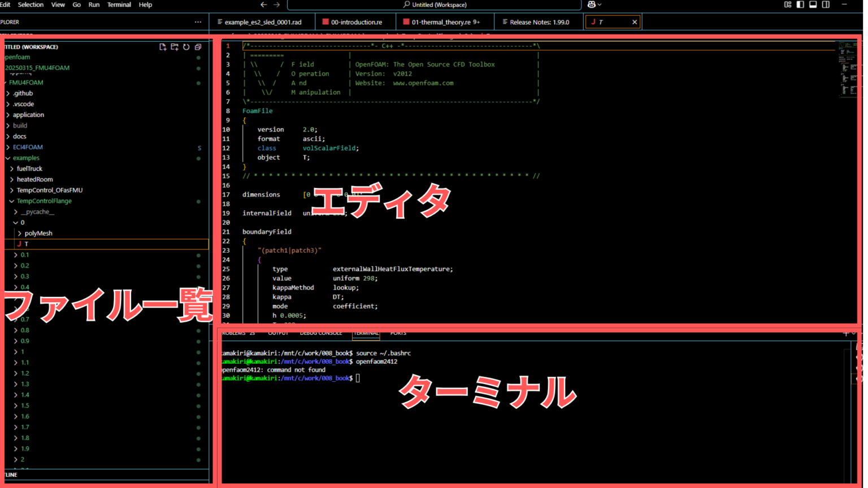Click the navigate back arrow

point(263,5)
